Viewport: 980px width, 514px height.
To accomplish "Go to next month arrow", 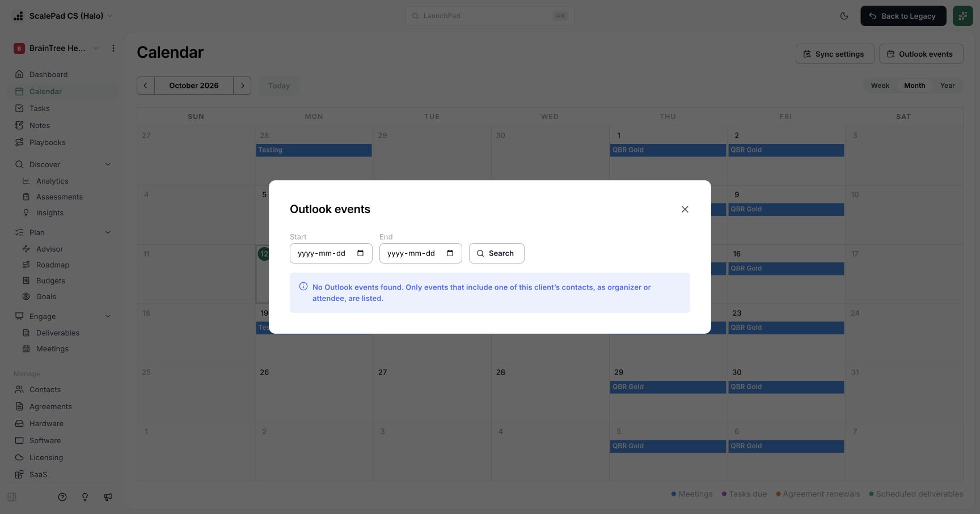I will 242,86.
